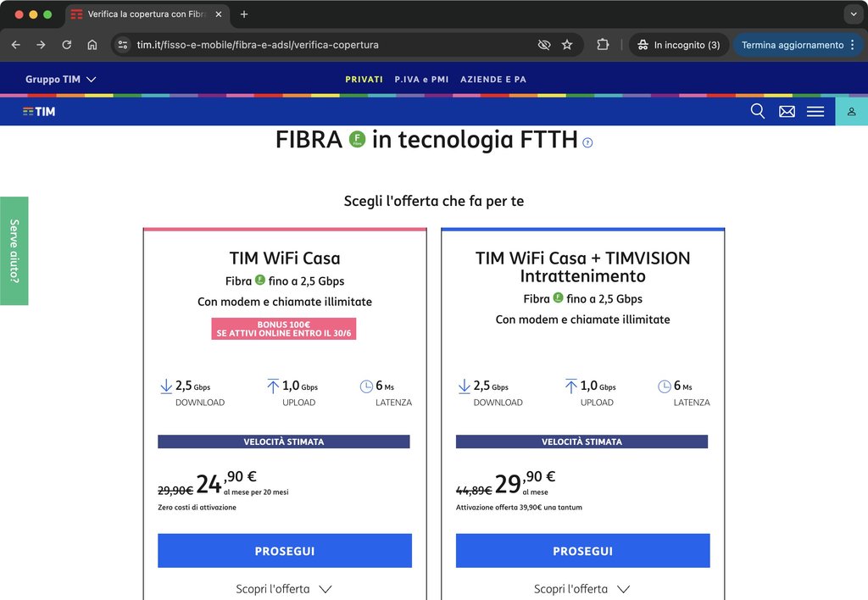Open the tab search chevron in Chrome
The width and height of the screenshot is (868, 600).
(x=853, y=14)
